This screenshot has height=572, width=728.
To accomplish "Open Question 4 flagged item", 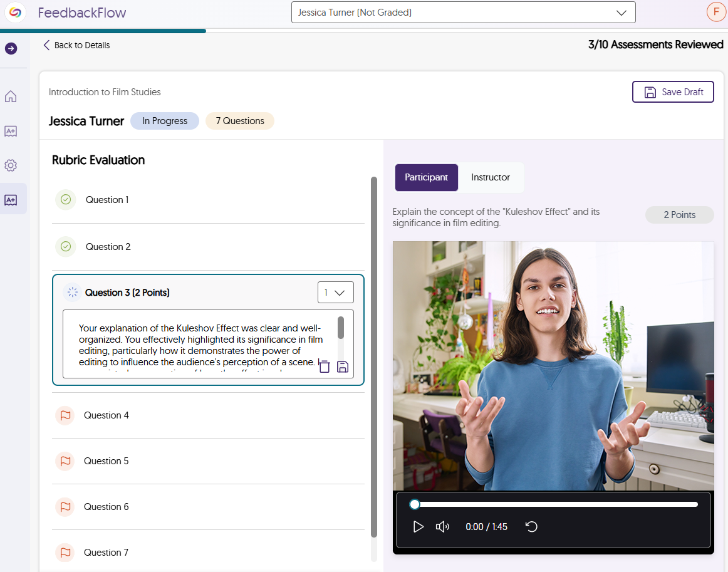I will 107,415.
